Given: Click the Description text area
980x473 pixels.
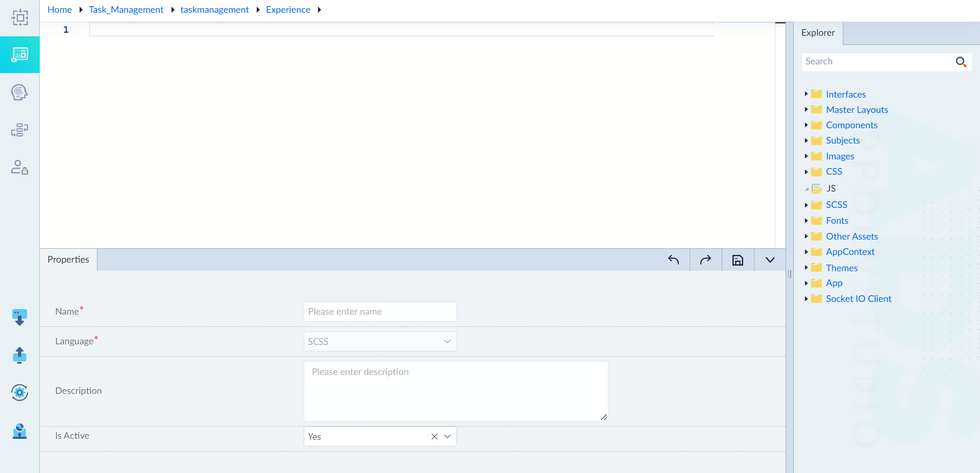Looking at the screenshot, I should 456,391.
